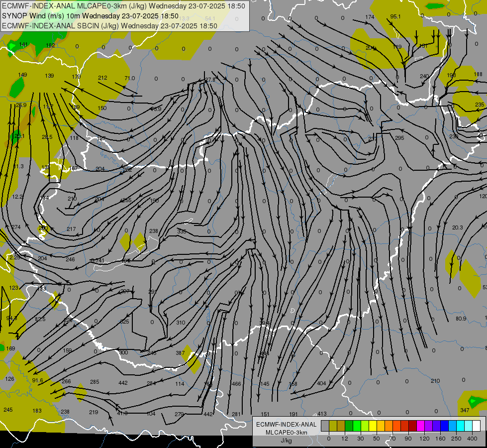487x448 pixels.
Task: Click the magenta swatch in the legend
Action: pos(421,426)
